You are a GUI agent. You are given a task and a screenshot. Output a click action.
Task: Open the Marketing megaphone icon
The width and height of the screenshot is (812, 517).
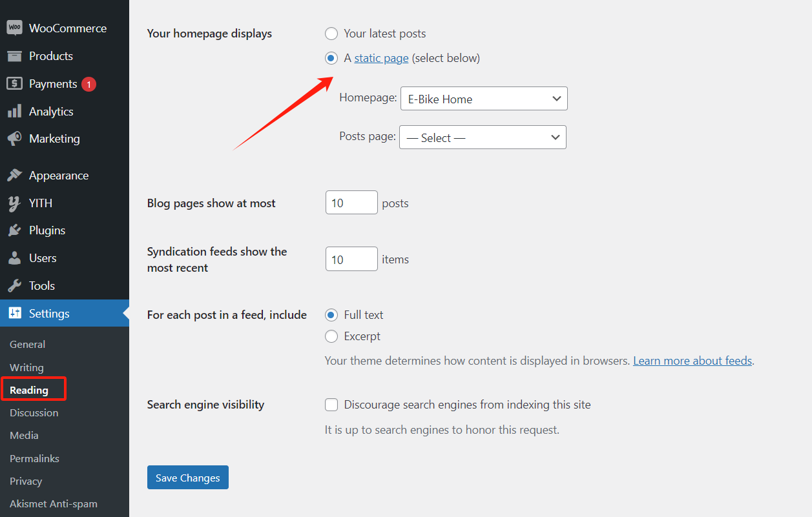pos(16,139)
